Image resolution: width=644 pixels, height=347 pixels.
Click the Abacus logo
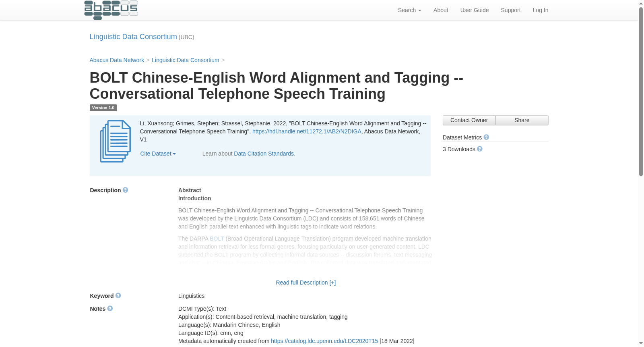point(111,10)
